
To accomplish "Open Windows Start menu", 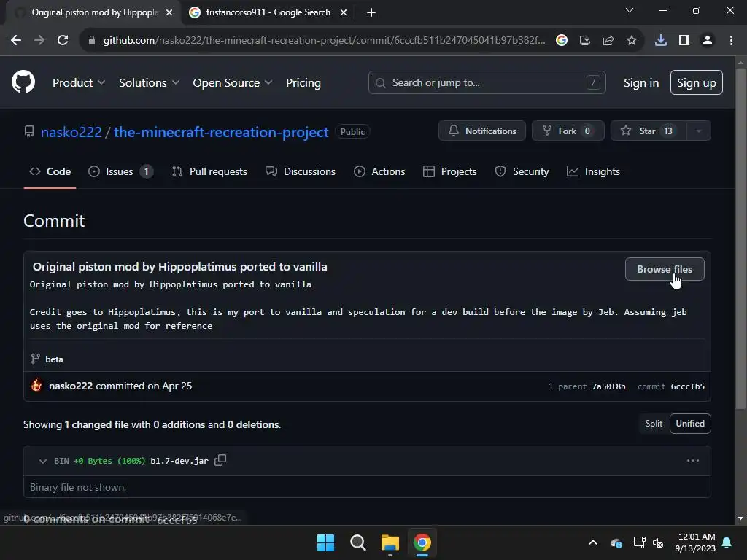I will [x=326, y=542].
